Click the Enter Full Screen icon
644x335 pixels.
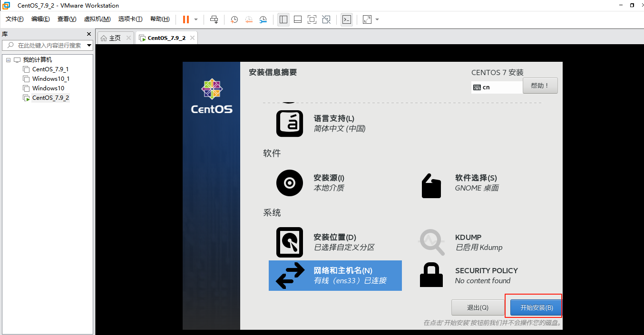[312, 19]
